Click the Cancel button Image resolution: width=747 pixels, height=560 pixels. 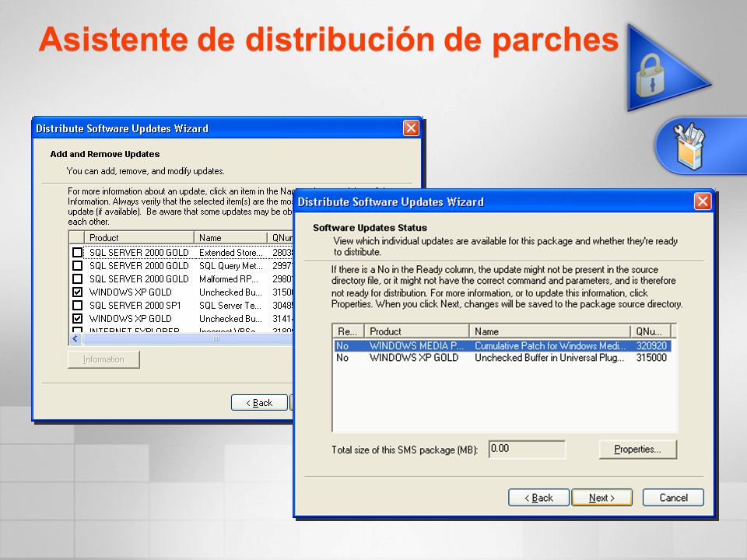tap(673, 498)
